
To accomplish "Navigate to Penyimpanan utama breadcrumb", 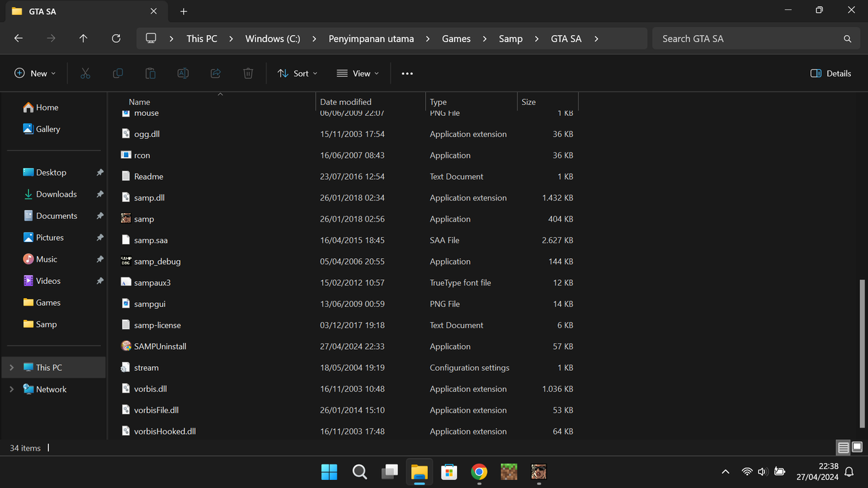I will (x=371, y=39).
